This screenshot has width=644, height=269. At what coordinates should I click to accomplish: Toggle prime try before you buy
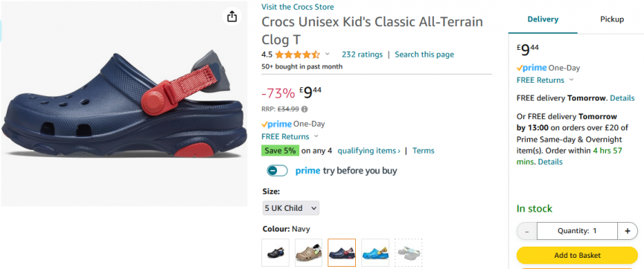tap(277, 171)
